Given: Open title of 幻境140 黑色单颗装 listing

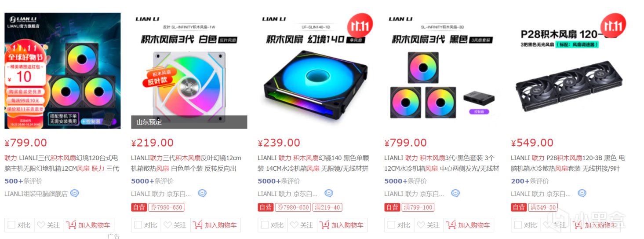Looking at the screenshot, I should click(313, 163).
